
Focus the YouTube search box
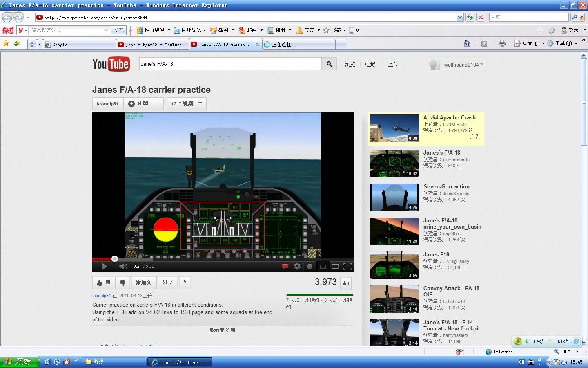(x=230, y=64)
